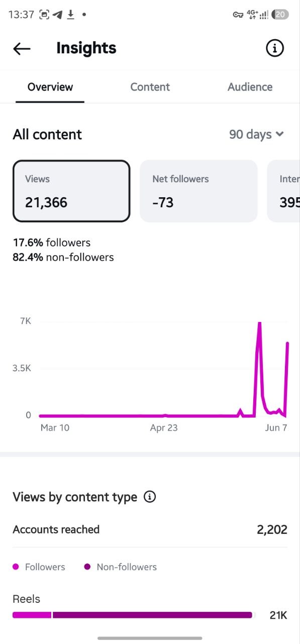
Task: Select the partially visible Interactions card
Action: coord(283,191)
